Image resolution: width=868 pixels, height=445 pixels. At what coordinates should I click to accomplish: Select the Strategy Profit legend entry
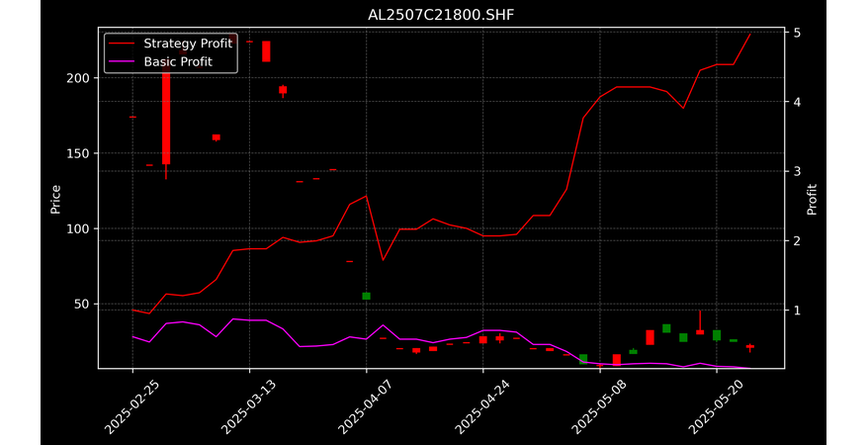[x=170, y=44]
